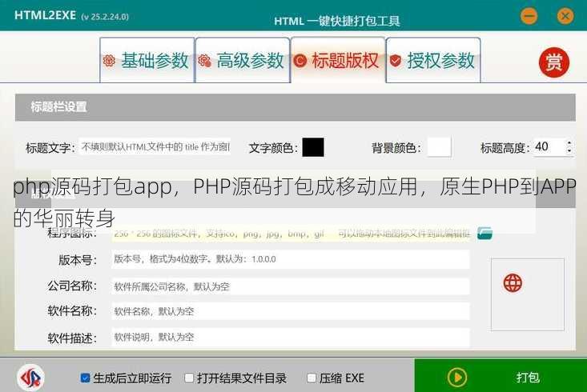Click the 程序图标 file path field

tap(291, 234)
